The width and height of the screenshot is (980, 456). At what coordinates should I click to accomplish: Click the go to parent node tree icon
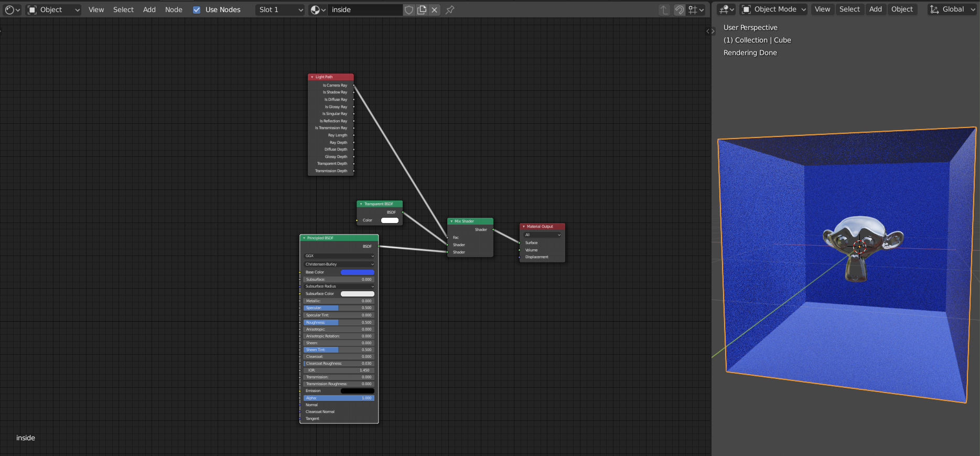(x=664, y=9)
